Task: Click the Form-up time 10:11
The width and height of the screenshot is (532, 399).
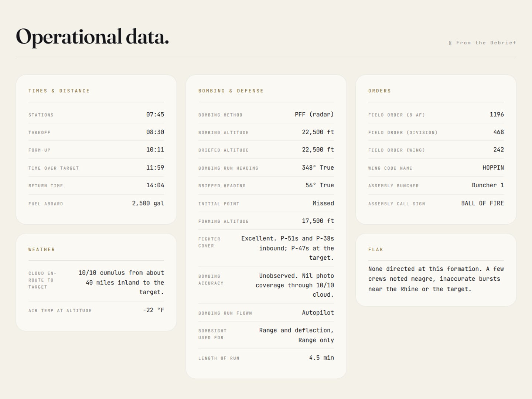Action: click(x=155, y=150)
